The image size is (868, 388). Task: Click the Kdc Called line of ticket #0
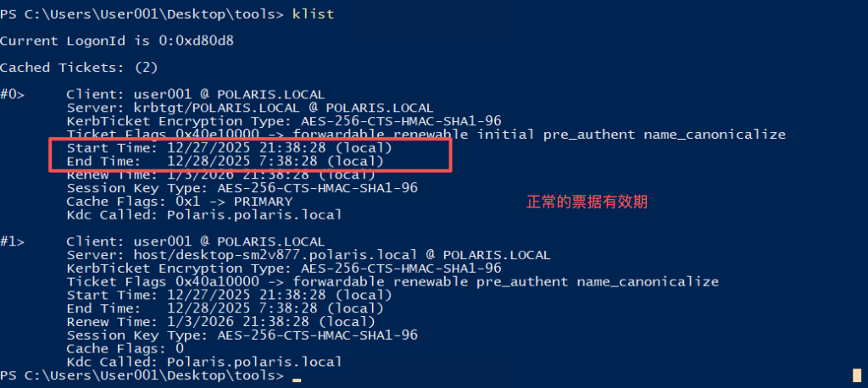203,215
